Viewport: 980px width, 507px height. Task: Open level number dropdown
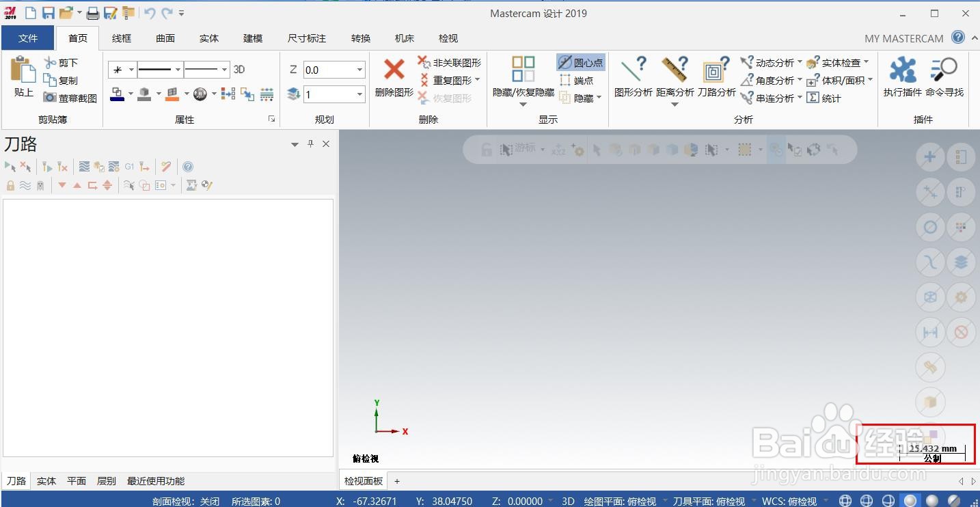360,94
